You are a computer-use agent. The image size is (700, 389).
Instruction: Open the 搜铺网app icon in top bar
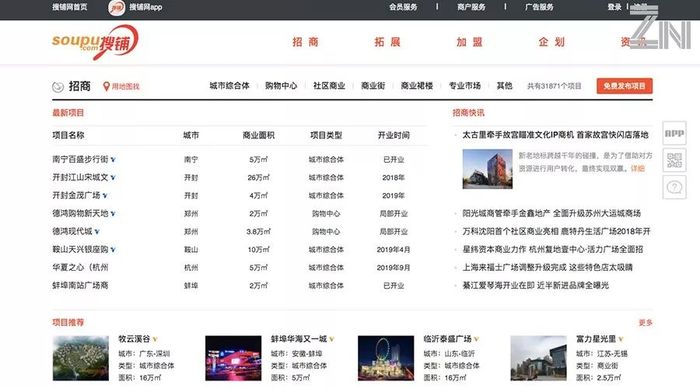(117, 8)
